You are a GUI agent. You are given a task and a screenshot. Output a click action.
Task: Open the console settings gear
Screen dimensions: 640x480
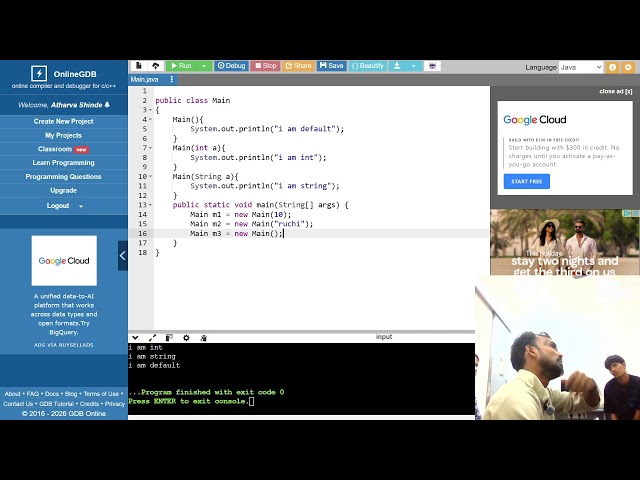tap(186, 338)
